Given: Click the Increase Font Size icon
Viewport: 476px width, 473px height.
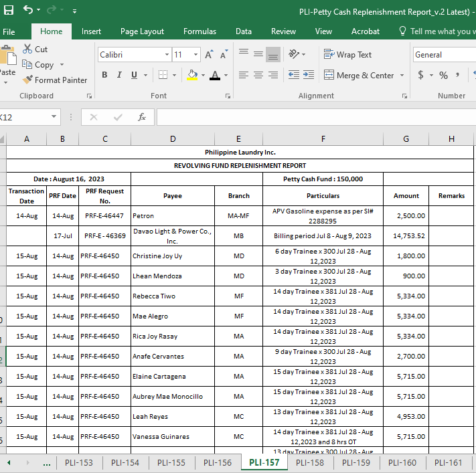Looking at the screenshot, I should click(x=209, y=55).
